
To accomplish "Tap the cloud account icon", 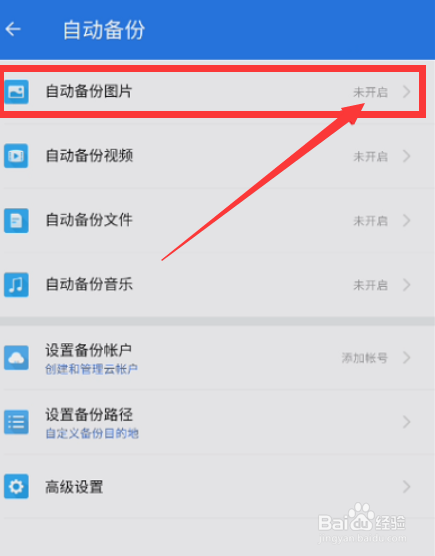I will [x=16, y=358].
